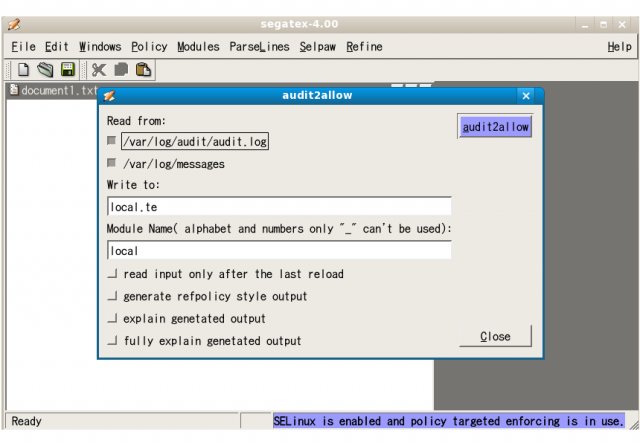Image resolution: width=640 pixels, height=446 pixels.
Task: Tick explain genetated output checkbox
Action: (x=112, y=318)
